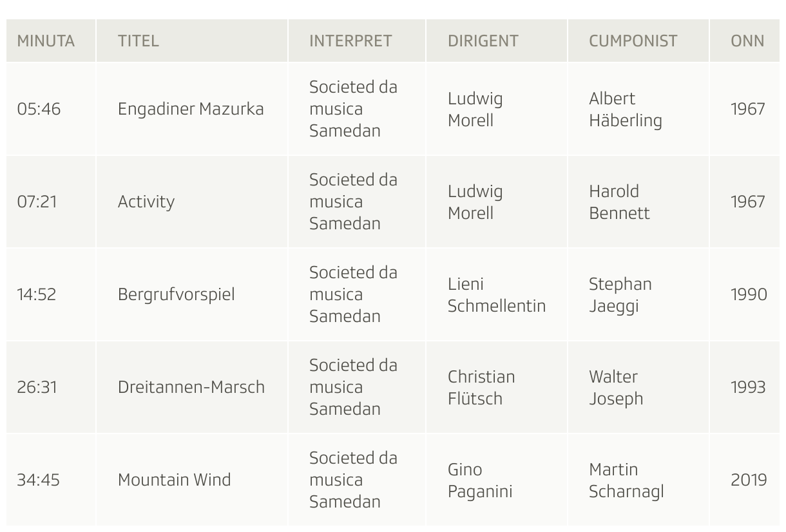Click the Dreitannen-Marsch title
The height and width of the screenshot is (532, 786).
tap(191, 387)
